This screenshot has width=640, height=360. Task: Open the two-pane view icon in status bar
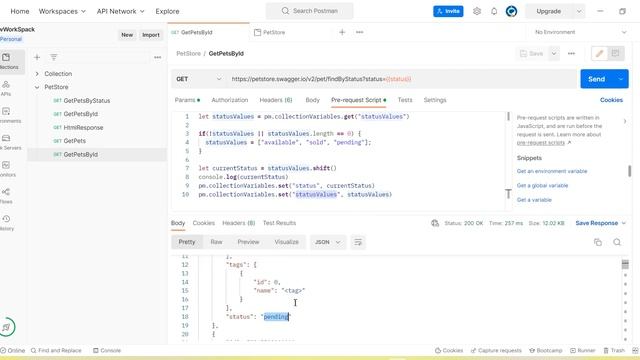(x=635, y=350)
